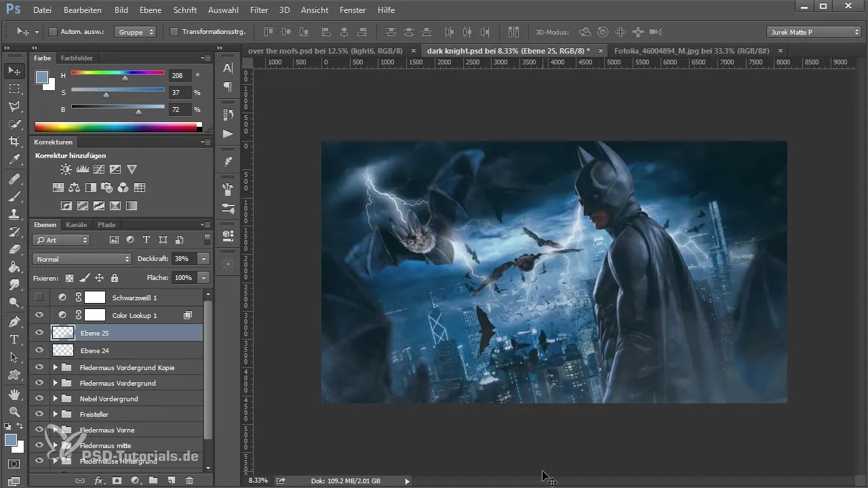
Task: Hide layer Ebene 24
Action: click(x=39, y=350)
